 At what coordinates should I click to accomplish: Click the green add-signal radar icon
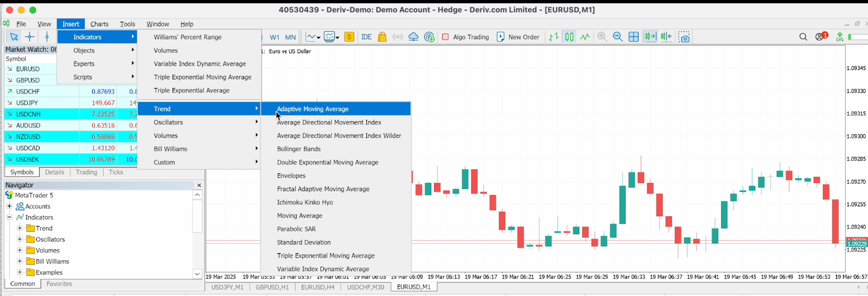[x=429, y=37]
